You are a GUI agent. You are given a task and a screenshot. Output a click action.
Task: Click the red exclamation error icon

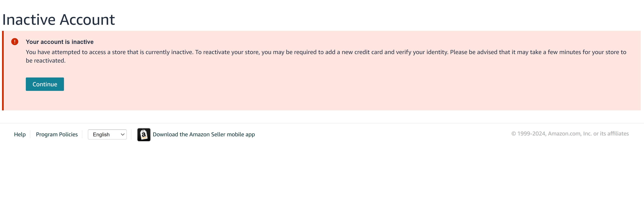pyautogui.click(x=15, y=42)
